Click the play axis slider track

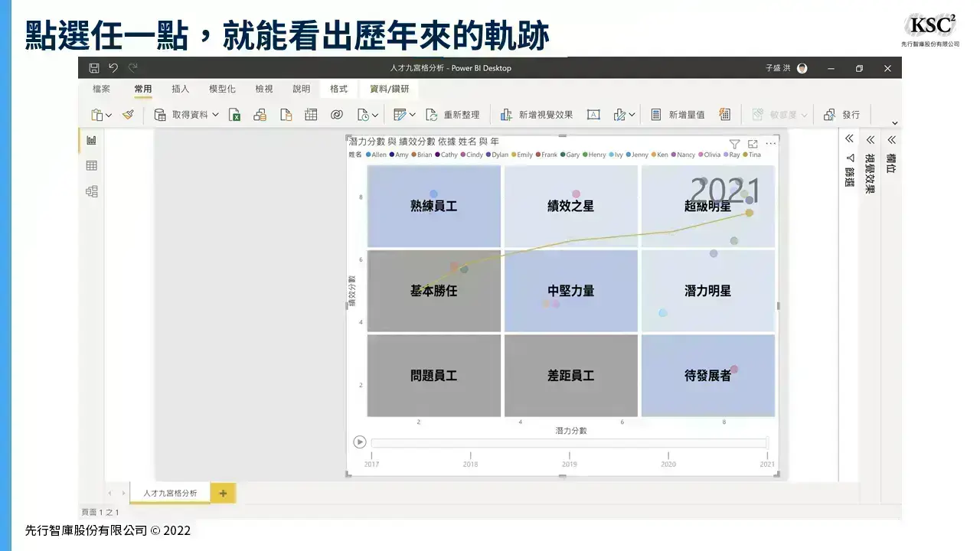569,442
